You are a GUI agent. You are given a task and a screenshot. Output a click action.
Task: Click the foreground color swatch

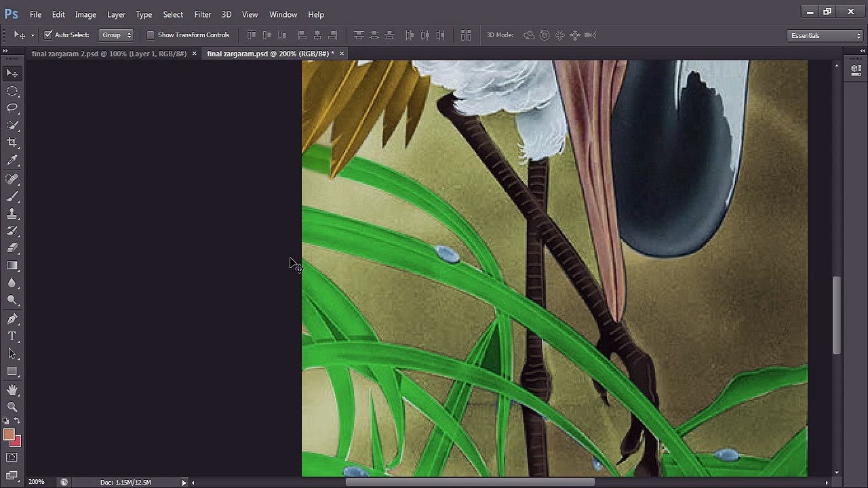click(x=9, y=435)
